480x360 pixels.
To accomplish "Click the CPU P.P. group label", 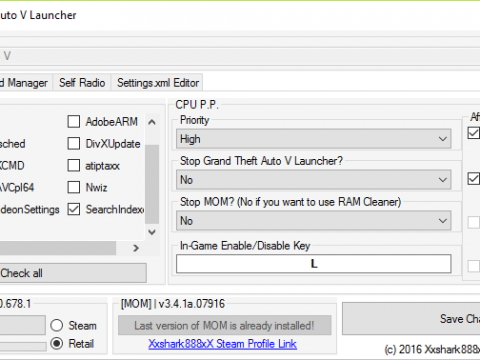I will point(197,105).
